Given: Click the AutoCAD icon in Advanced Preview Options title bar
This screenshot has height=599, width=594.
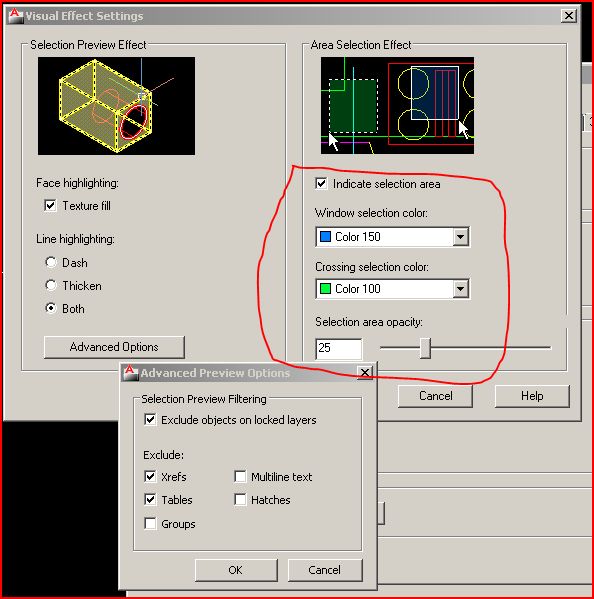Looking at the screenshot, I should click(x=130, y=373).
